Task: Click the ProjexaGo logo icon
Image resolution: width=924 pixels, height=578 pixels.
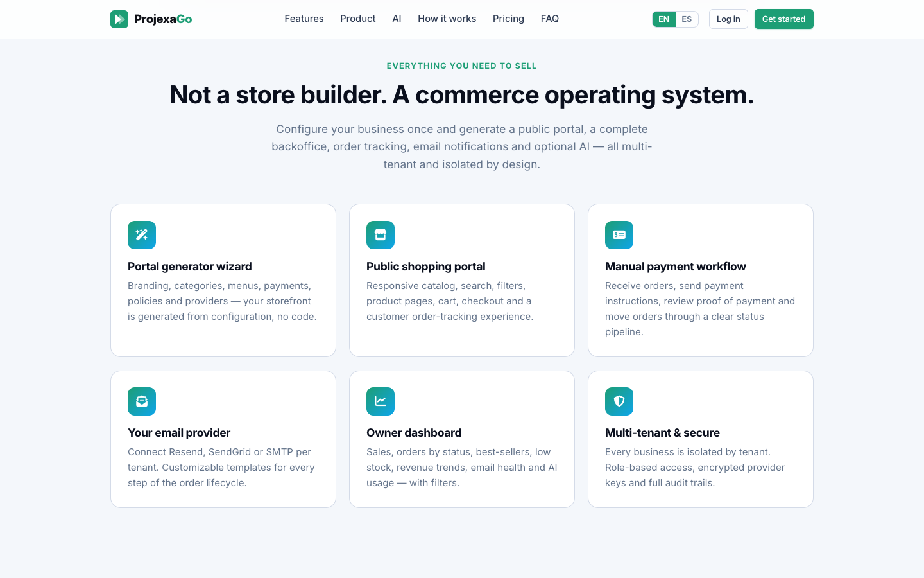Action: [x=119, y=19]
